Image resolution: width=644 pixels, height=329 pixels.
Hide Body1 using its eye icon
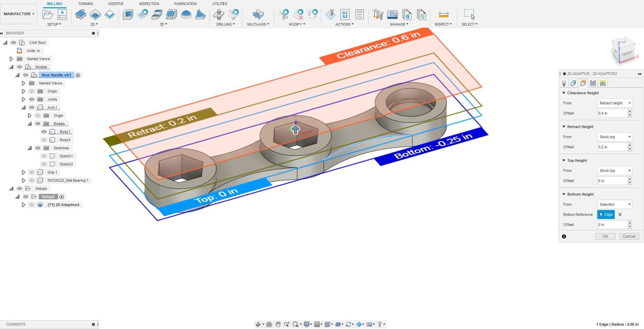[44, 132]
